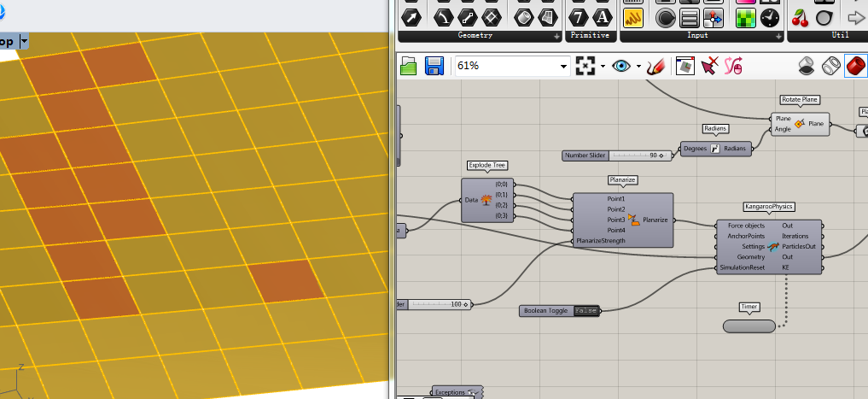The image size is (868, 399).
Task: Click the Number Slider set to 90
Action: 615,155
